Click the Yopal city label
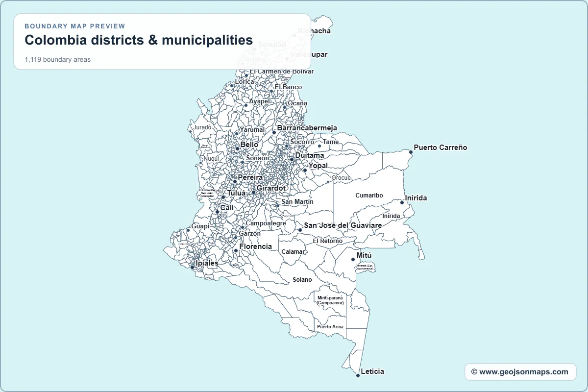Screen dimensions: 588x392 [x=318, y=166]
